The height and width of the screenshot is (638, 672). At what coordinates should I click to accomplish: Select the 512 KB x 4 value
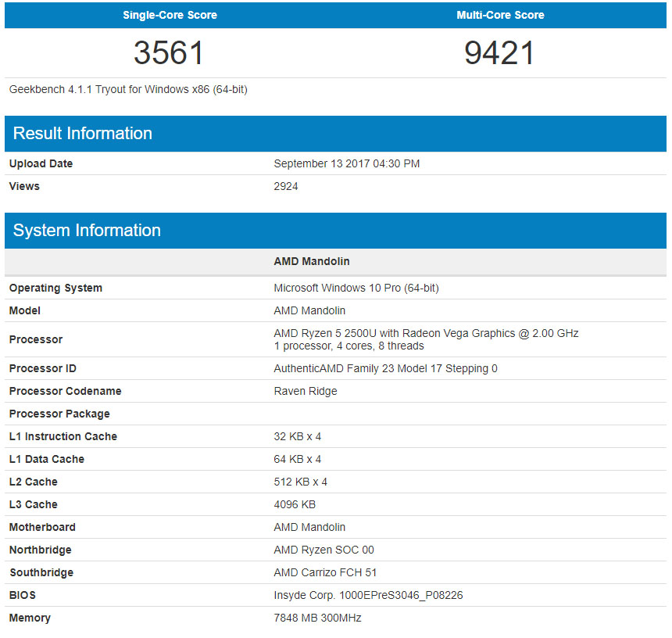pos(300,482)
